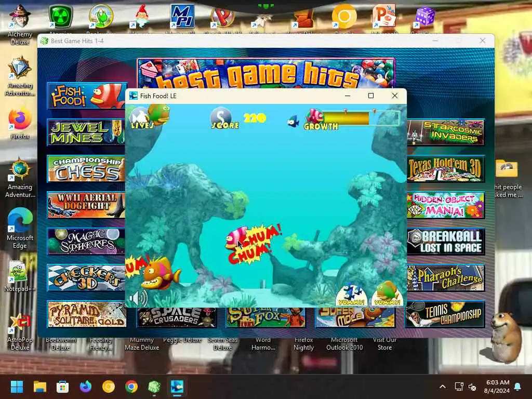Click small blue fish beside Growth
The width and height of the screenshot is (532, 399).
(x=293, y=121)
